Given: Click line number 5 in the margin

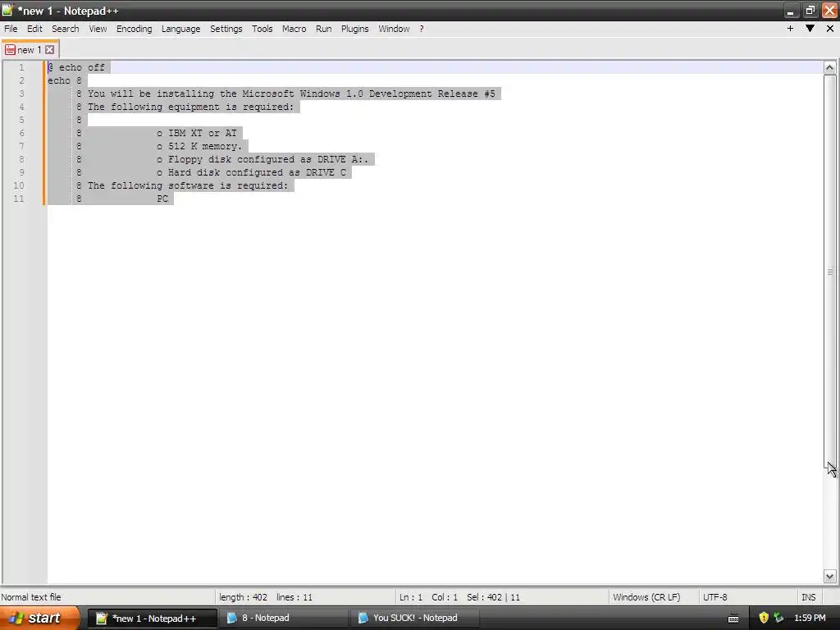Looking at the screenshot, I should (21, 120).
